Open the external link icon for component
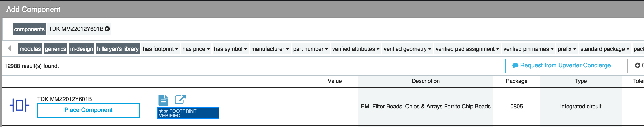This screenshot has height=127, width=644. [x=180, y=99]
